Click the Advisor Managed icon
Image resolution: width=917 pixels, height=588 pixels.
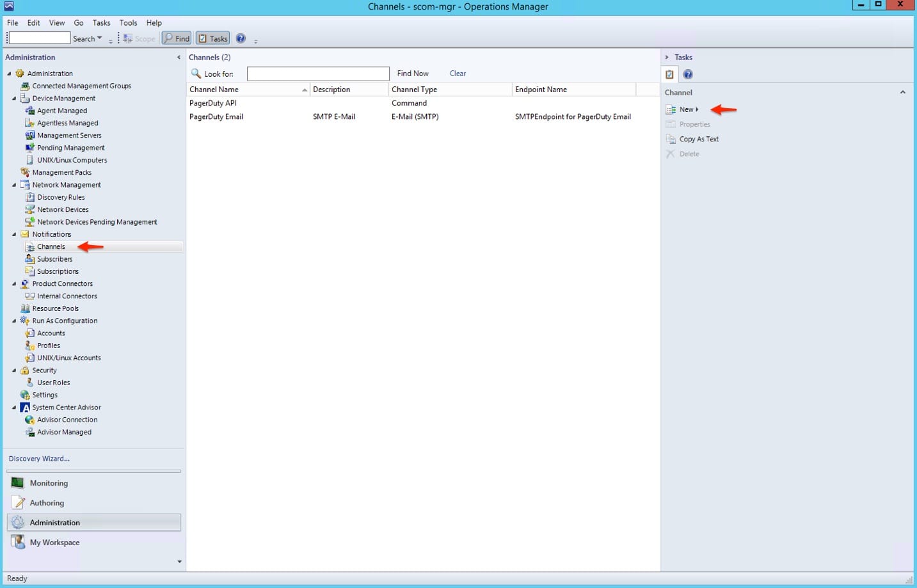[x=29, y=432]
